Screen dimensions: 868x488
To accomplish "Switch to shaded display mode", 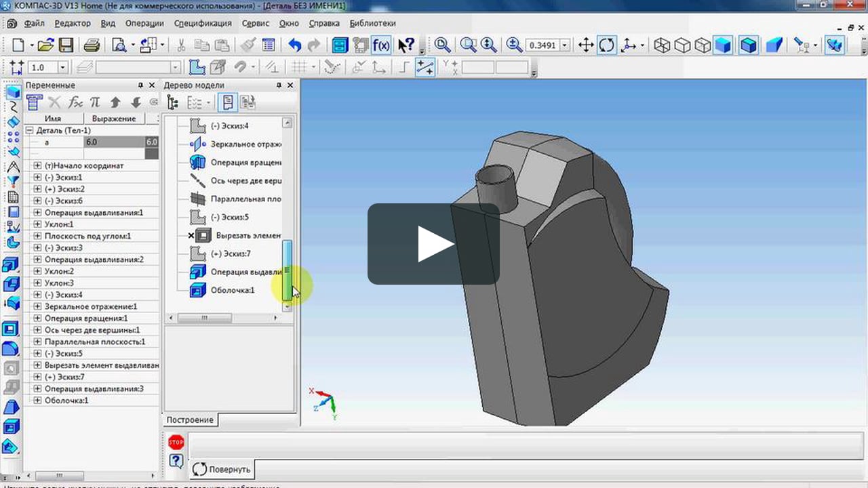I will click(x=724, y=45).
